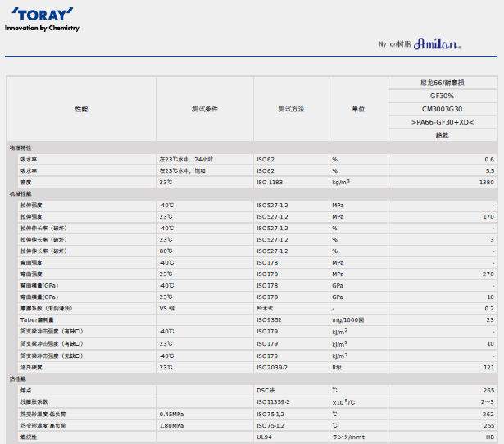
Task: Select the 单位 column header
Action: pos(358,109)
